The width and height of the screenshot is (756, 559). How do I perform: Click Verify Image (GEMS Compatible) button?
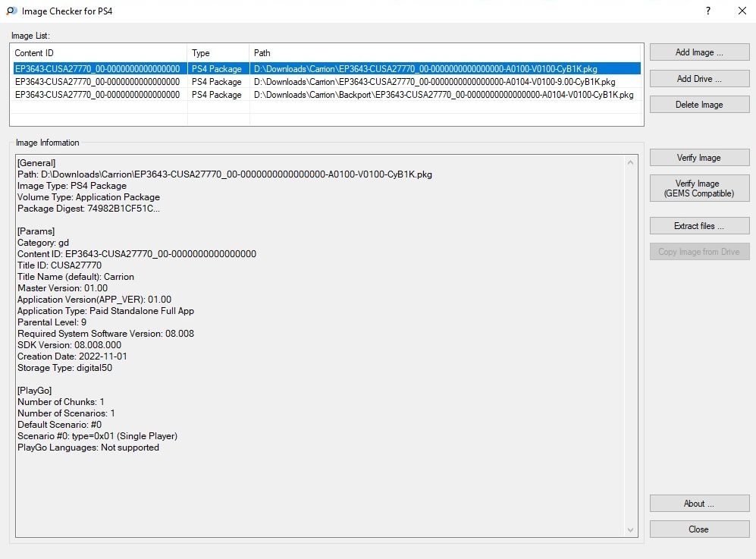coord(699,188)
